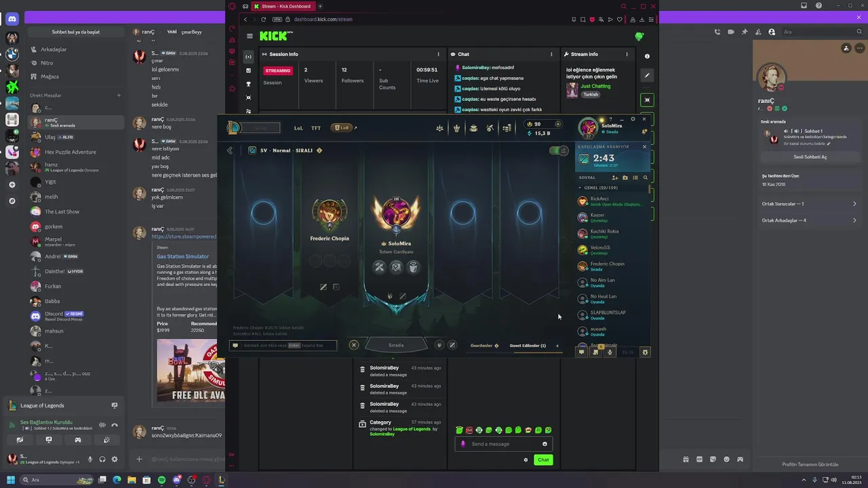
Task: Open the Clash icon in League client
Action: 456,127
